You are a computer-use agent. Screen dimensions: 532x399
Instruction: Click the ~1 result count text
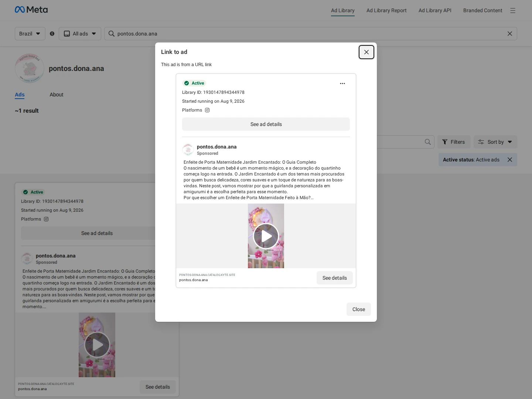27,111
